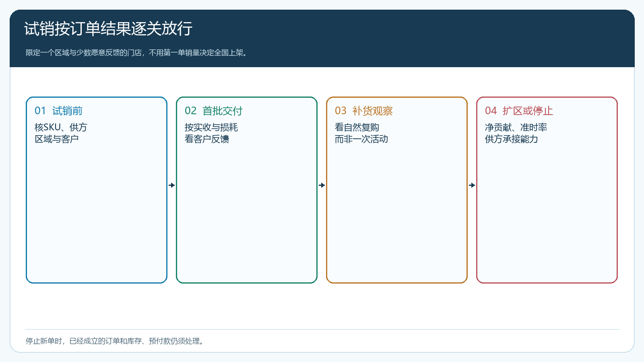The image size is (644, 362).
Task: Click the arrow between steps 01 and 02
Action: 172,185
